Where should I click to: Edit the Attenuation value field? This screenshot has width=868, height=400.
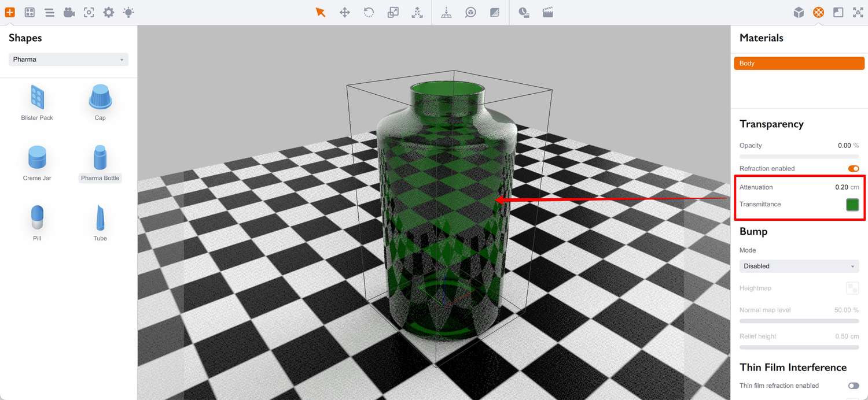847,187
